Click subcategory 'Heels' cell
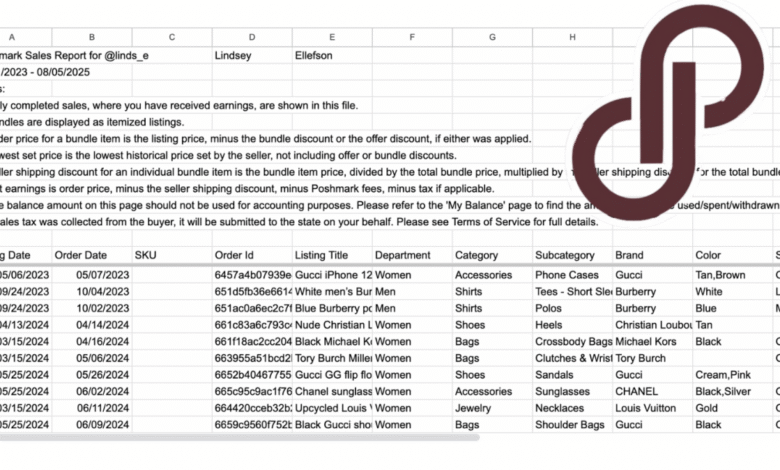This screenshot has width=780, height=470. [573, 325]
